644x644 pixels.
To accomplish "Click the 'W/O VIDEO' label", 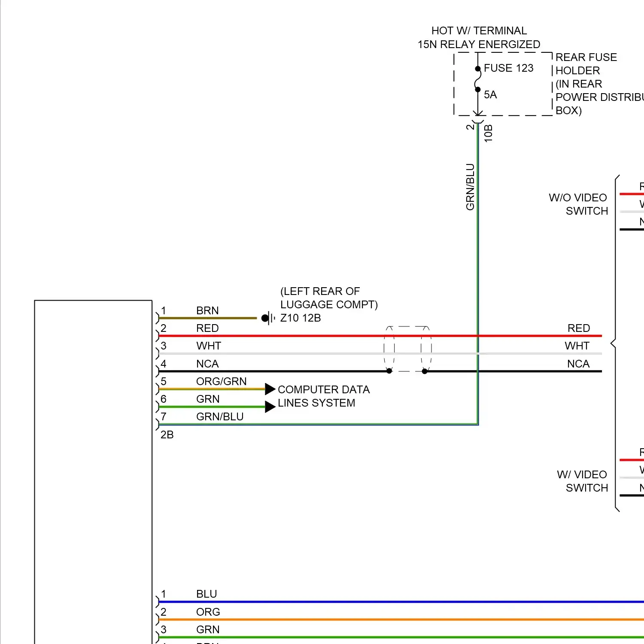I will (578, 198).
